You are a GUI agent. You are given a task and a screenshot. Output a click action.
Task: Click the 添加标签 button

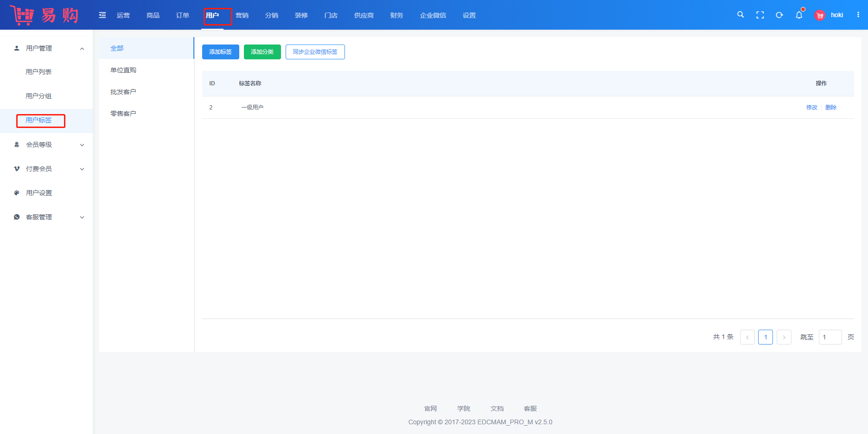point(220,52)
